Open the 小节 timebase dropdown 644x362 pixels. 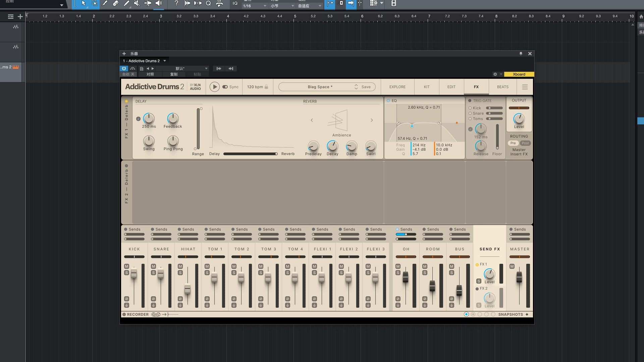[x=282, y=6]
